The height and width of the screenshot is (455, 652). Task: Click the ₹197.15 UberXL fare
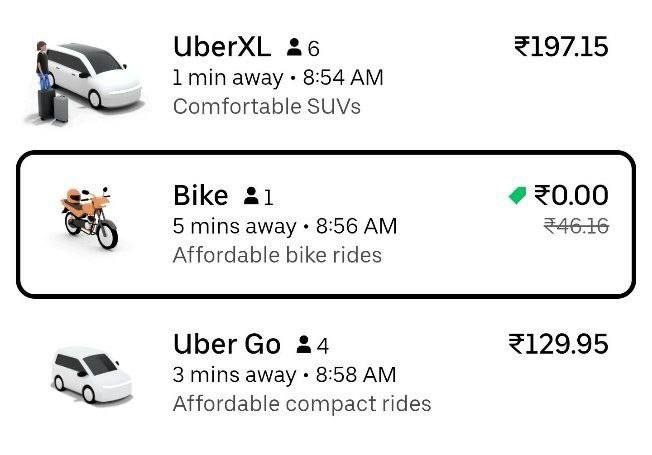coord(560,46)
